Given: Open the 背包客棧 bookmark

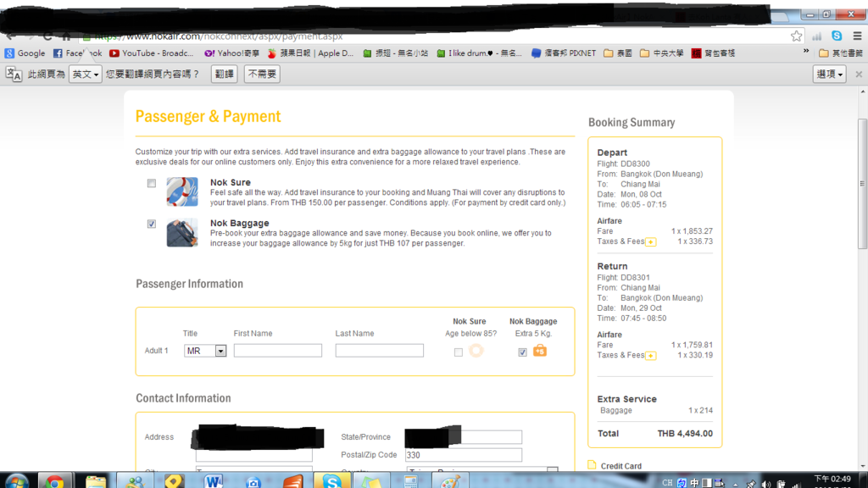Looking at the screenshot, I should point(714,53).
